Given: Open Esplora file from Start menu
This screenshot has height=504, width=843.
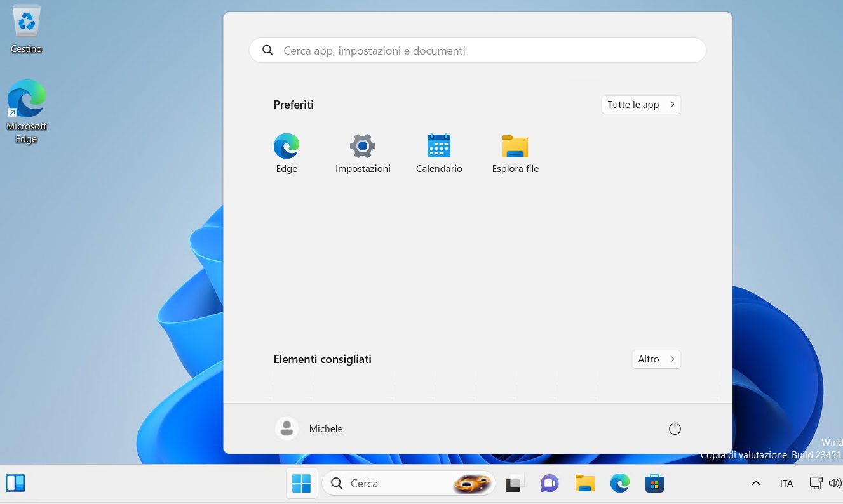Looking at the screenshot, I should click(515, 154).
